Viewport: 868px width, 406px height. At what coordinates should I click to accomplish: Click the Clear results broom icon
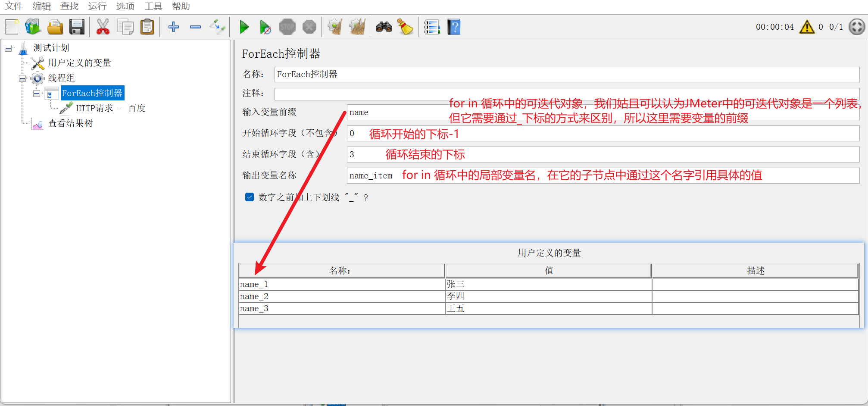(x=335, y=27)
